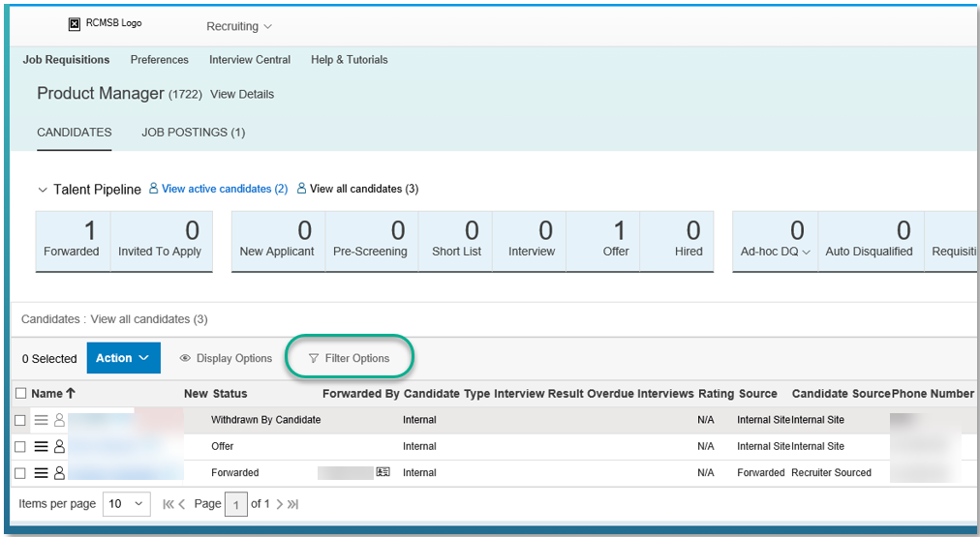Sort by Forwarded By column header
The width and height of the screenshot is (980, 537).
coord(360,394)
